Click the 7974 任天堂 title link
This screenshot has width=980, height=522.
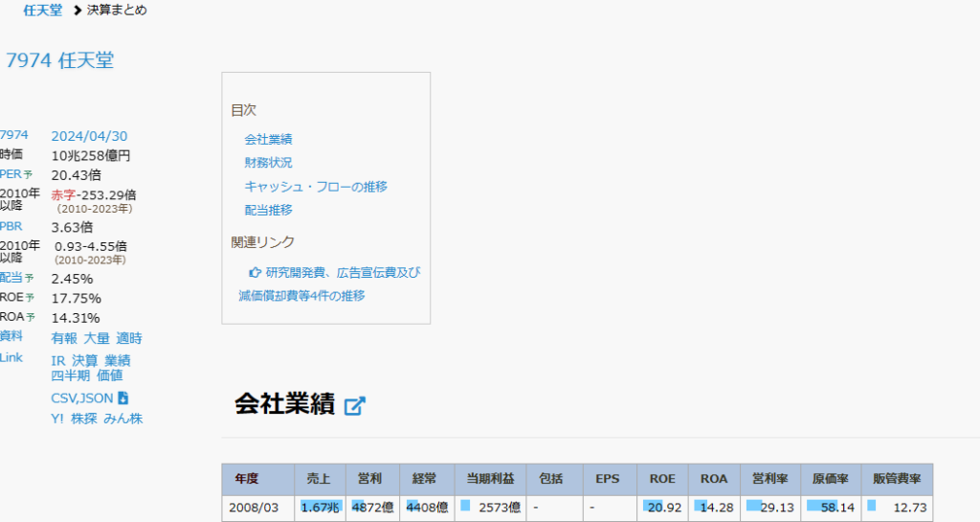click(x=60, y=60)
